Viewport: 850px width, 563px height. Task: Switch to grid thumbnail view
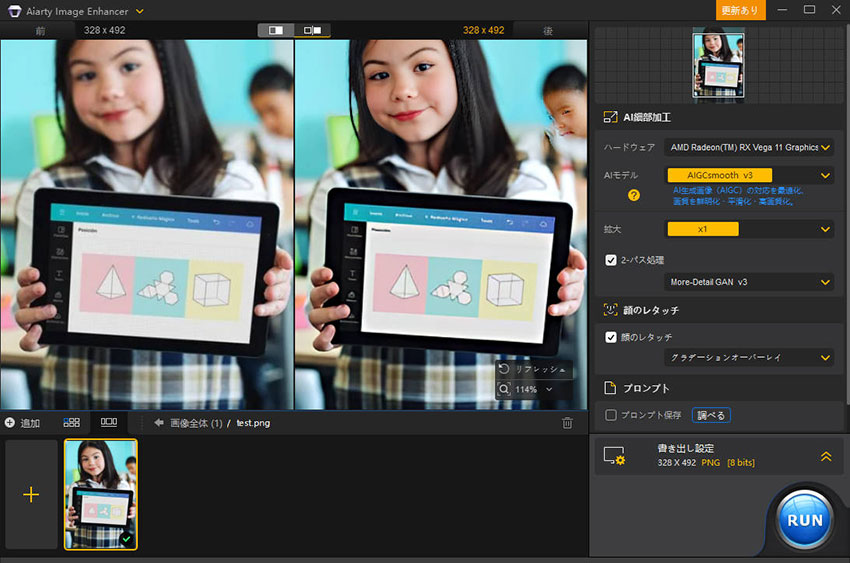pyautogui.click(x=72, y=422)
